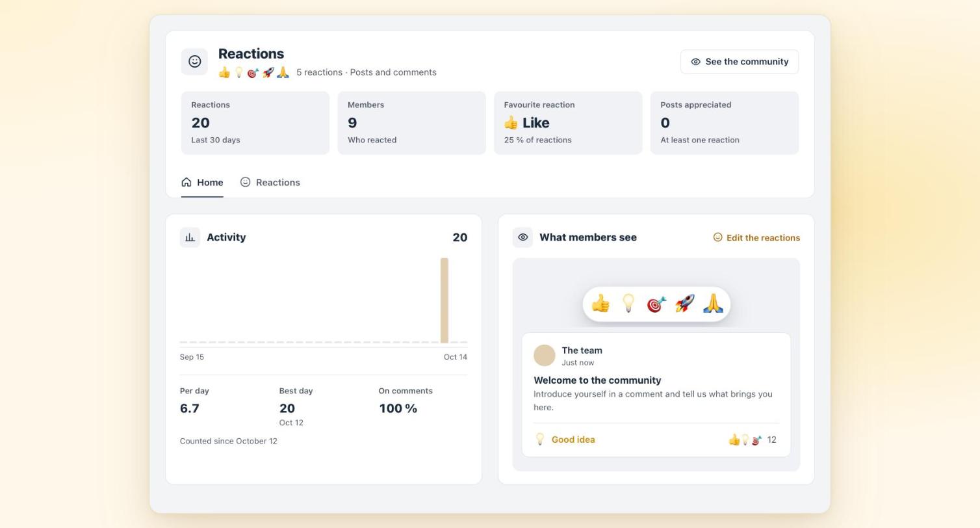980x528 pixels.
Task: Click the smiley icon beside the Reactions title
Action: [x=194, y=62]
